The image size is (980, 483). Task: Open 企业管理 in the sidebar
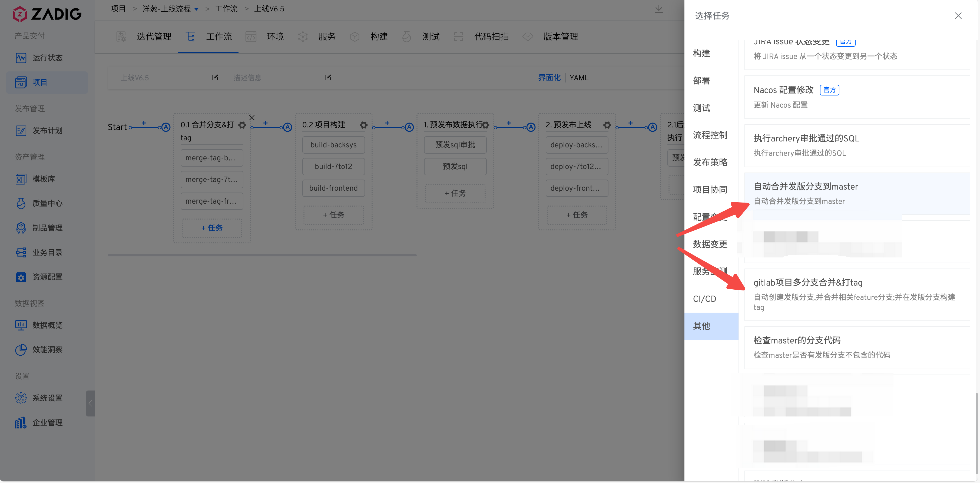47,422
